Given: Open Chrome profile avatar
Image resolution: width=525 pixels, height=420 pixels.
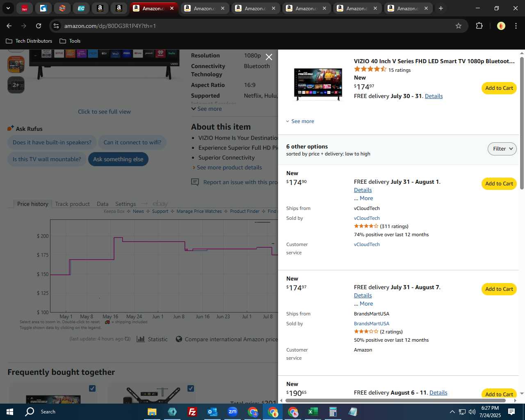Looking at the screenshot, I should 501,26.
